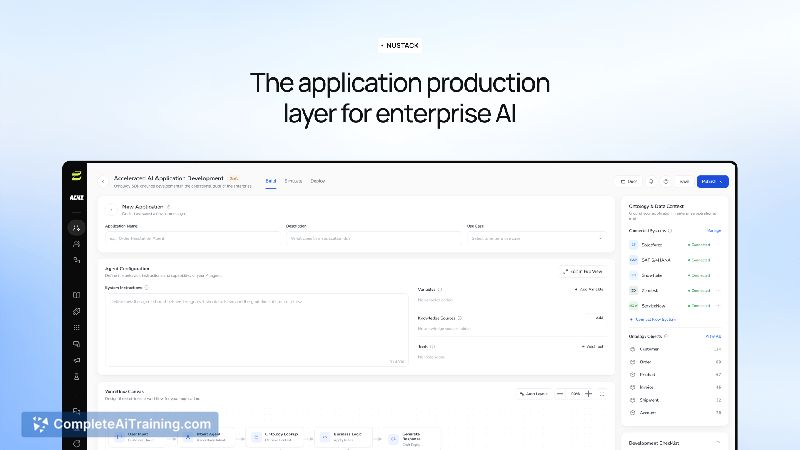This screenshot has height=450, width=800.
Task: Click the connect new system link
Action: [653, 319]
